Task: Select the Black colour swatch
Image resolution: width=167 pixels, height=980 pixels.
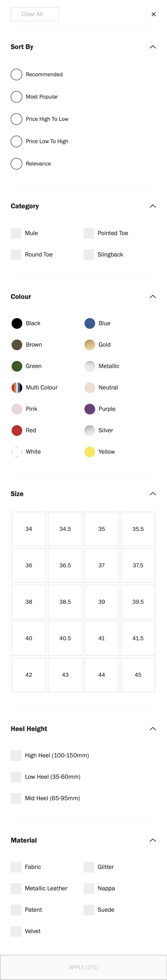Action: [x=16, y=323]
